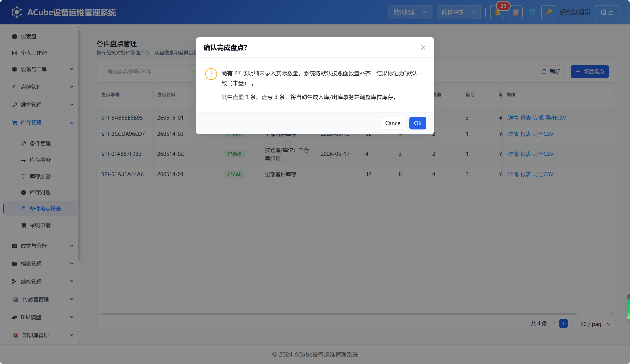The image size is (630, 364).
Task: Click the 传感器管理 icon
Action: click(x=15, y=299)
